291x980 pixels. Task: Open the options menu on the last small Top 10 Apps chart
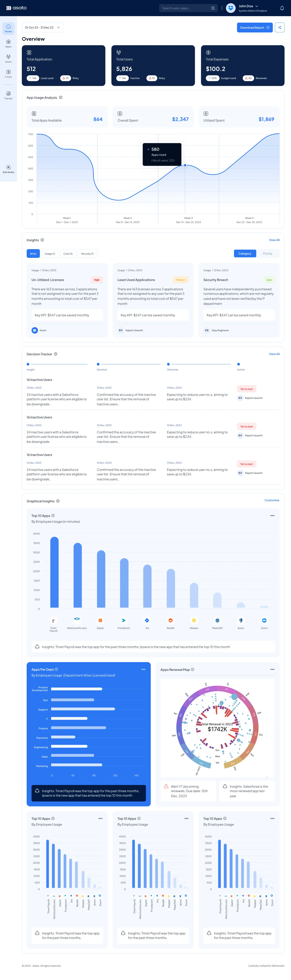pos(272,818)
